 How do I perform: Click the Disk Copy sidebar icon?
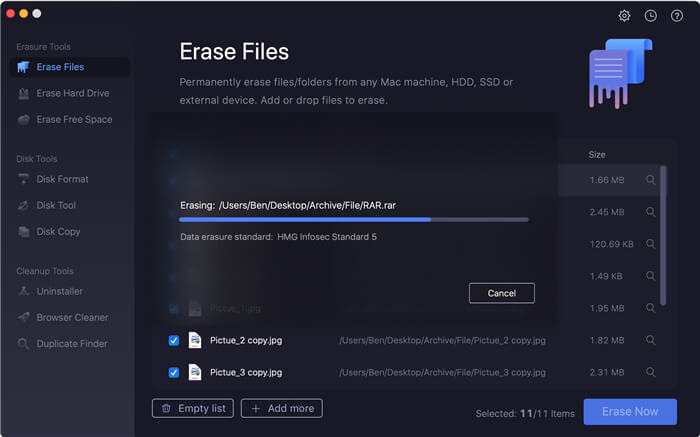23,232
